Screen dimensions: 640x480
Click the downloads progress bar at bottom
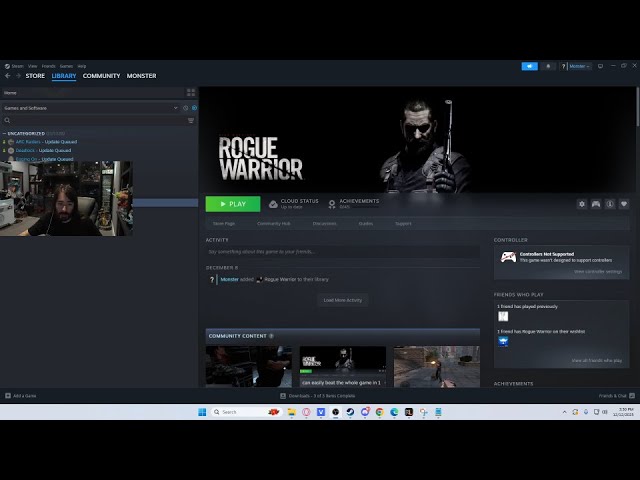[x=318, y=396]
